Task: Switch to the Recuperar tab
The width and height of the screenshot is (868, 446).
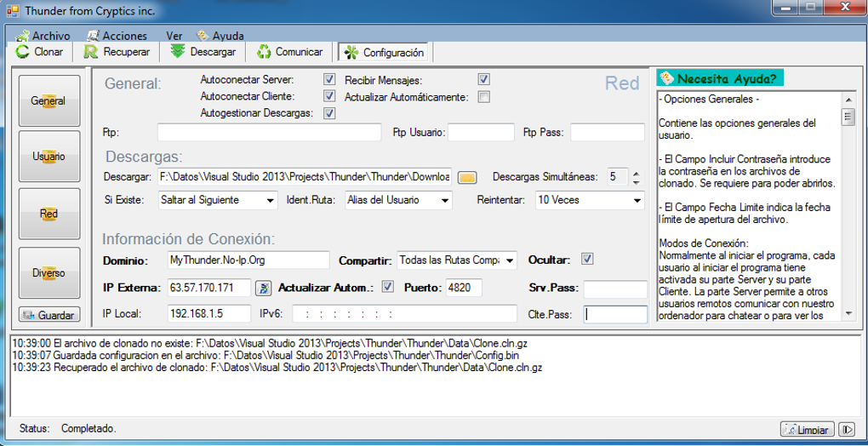Action: click(x=117, y=52)
